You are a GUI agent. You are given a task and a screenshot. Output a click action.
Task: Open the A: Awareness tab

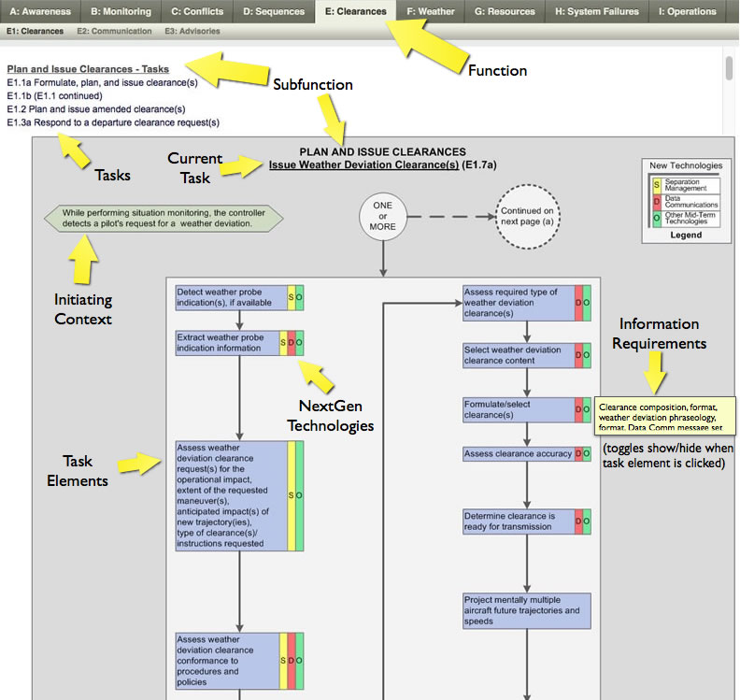pyautogui.click(x=39, y=12)
